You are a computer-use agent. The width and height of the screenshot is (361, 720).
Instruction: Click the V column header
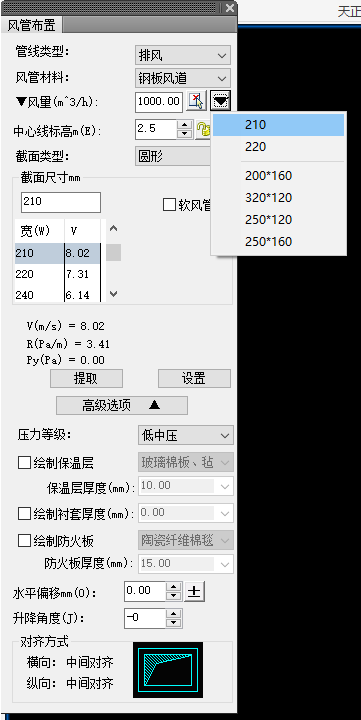[82, 231]
